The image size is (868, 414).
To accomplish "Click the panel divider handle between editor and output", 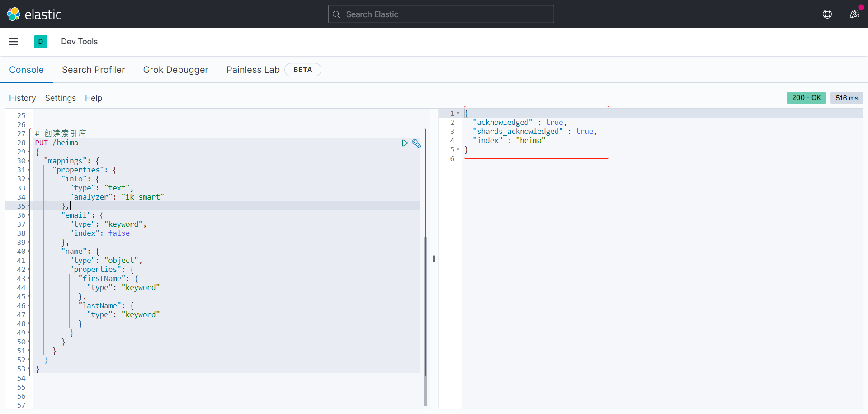I will click(434, 259).
